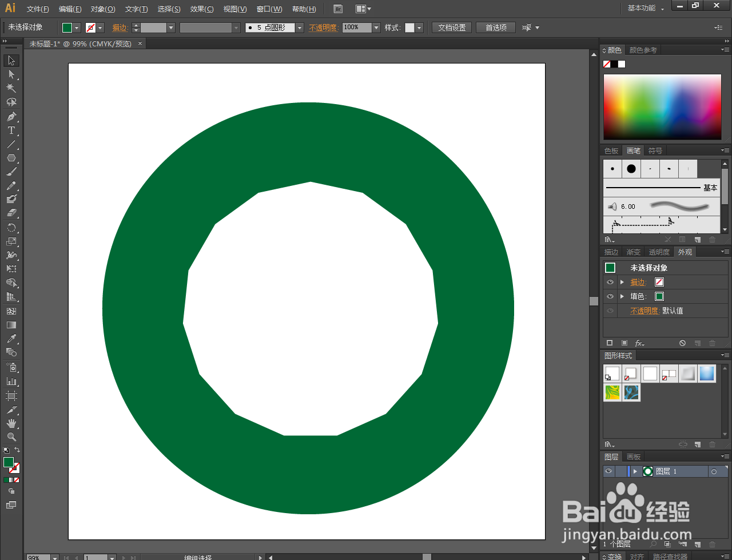Select the Type tool
732x560 pixels.
11,130
